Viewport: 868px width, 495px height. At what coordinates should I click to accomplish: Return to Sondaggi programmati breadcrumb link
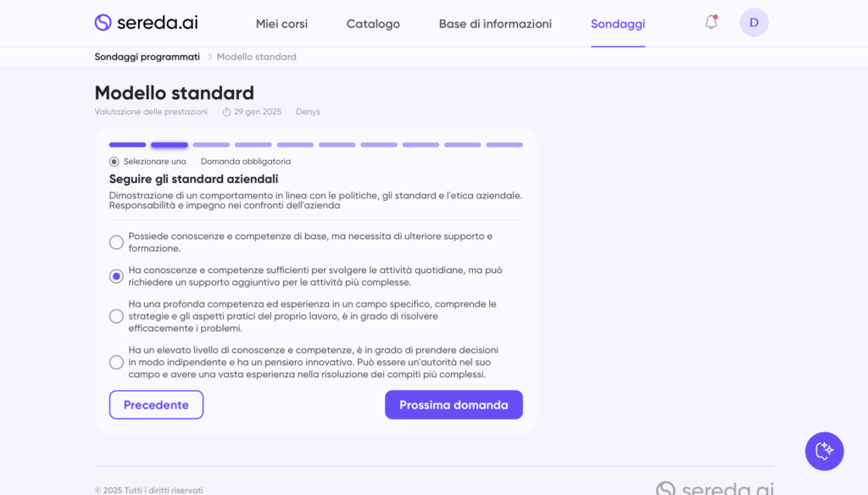(x=147, y=57)
